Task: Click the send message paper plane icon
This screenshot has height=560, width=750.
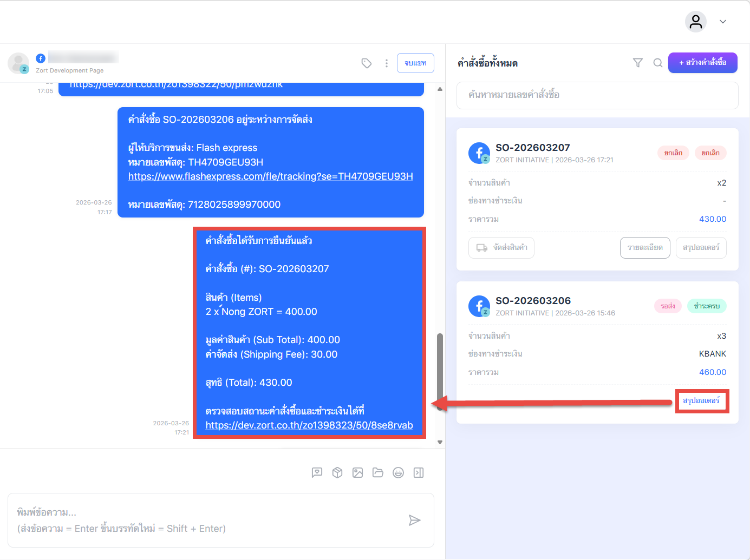Action: (414, 521)
